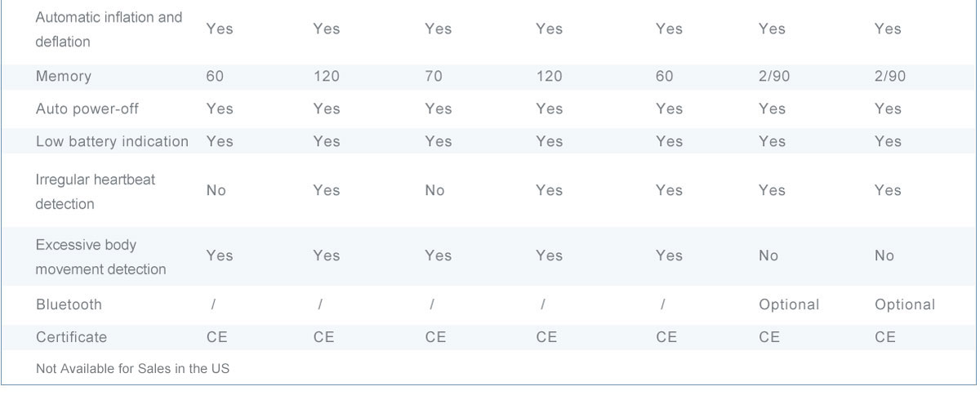The height and width of the screenshot is (413, 980).
Task: Select the 'Excessive body movement detection' label
Action: click(100, 256)
